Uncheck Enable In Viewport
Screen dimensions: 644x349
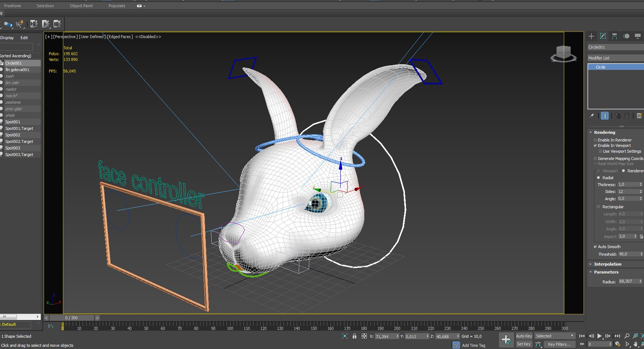pos(595,145)
